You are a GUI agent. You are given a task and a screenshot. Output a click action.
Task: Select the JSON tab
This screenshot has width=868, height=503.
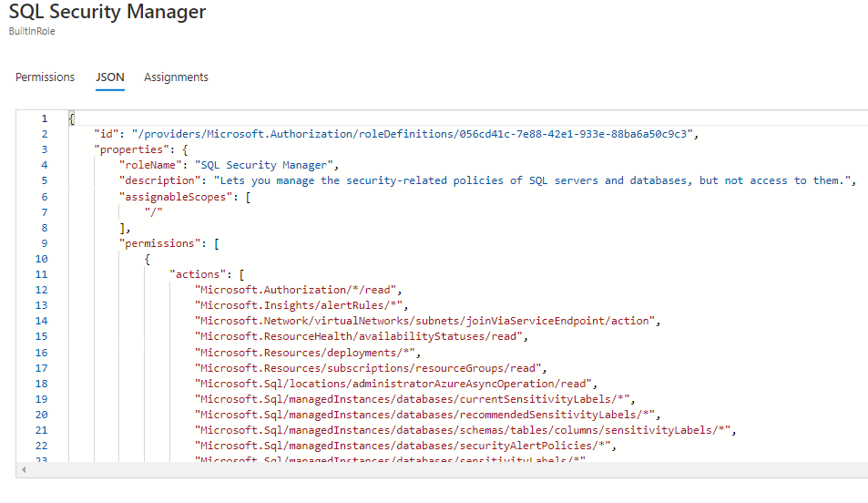tap(110, 77)
